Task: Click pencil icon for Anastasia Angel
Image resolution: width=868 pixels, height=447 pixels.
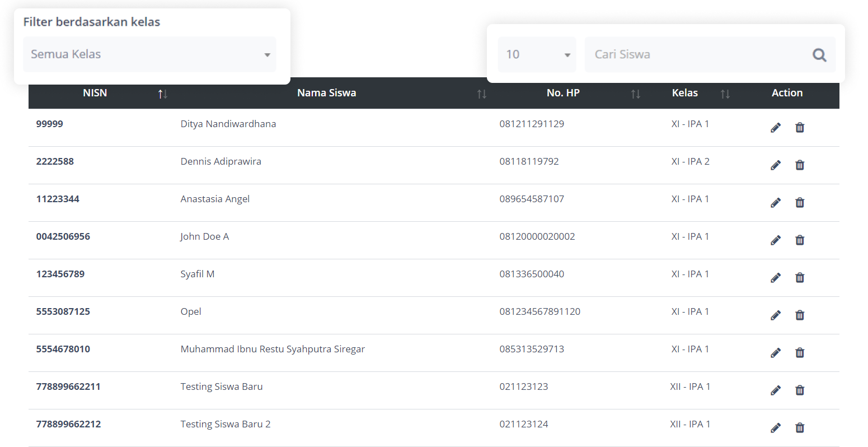Action: [775, 203]
